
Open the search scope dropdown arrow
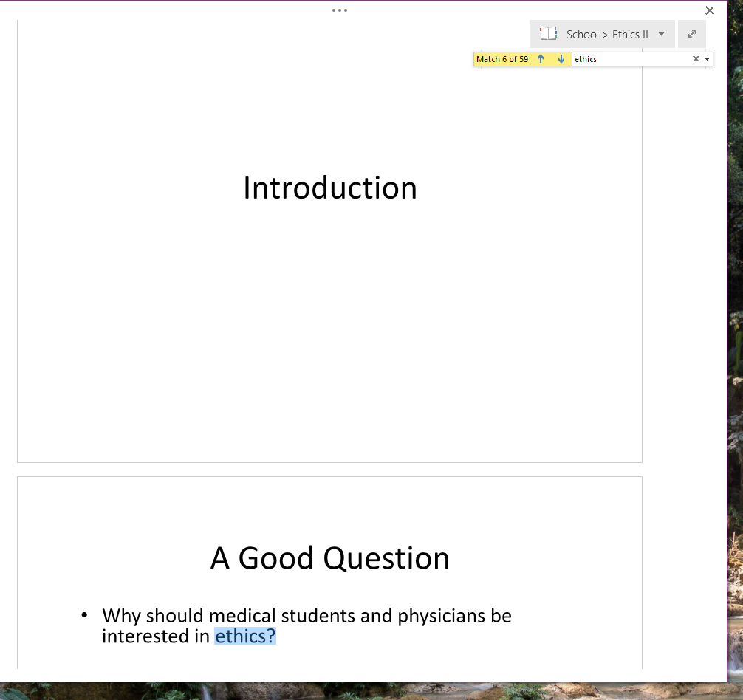click(707, 59)
